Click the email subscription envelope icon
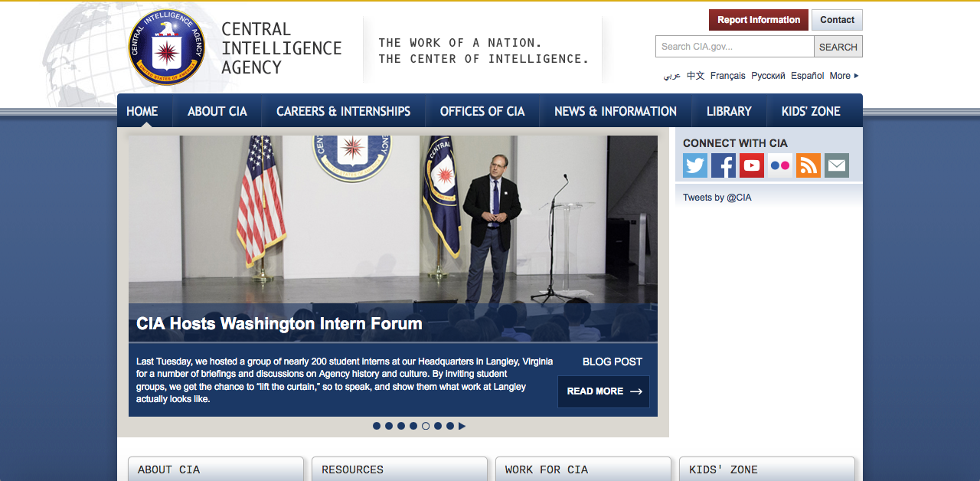Screen dimensions: 980x481 tap(837, 165)
